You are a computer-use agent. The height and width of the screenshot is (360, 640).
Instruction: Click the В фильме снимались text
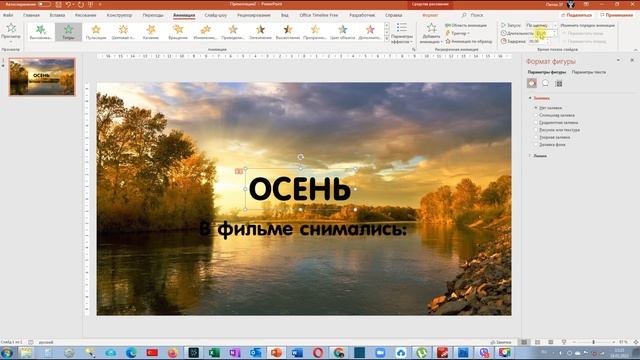pos(303,229)
